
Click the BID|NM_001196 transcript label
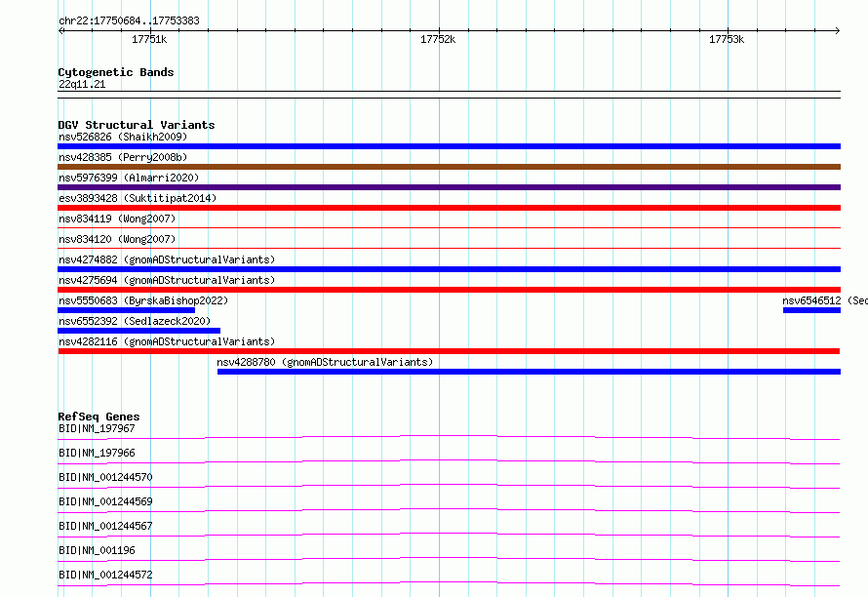tap(97, 550)
